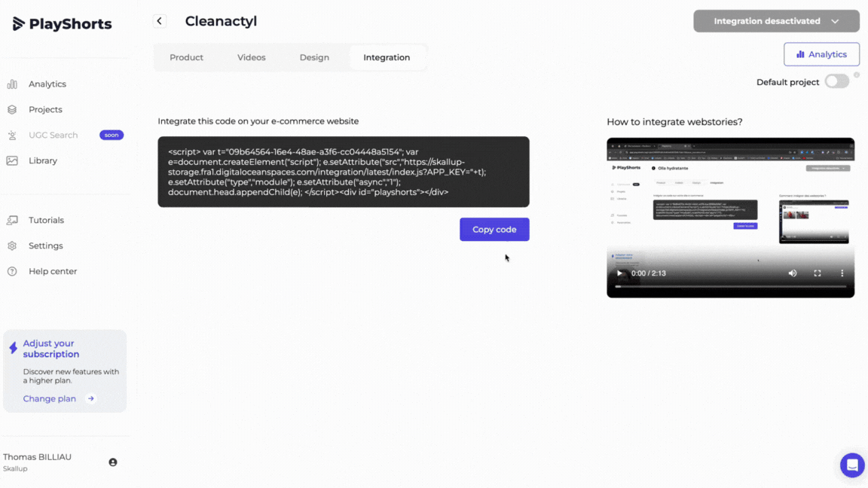Screen dimensions: 868x488
Task: Open video more-options menu
Action: [842, 273]
